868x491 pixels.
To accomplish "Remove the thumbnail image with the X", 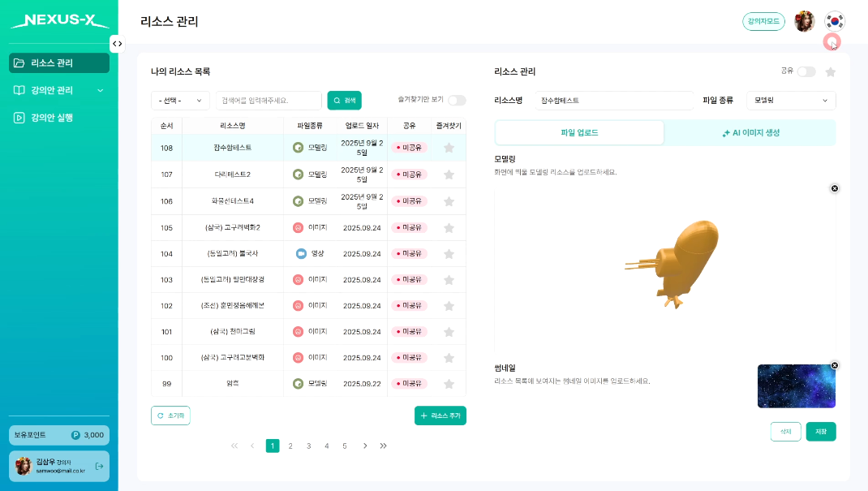I will [x=834, y=365].
